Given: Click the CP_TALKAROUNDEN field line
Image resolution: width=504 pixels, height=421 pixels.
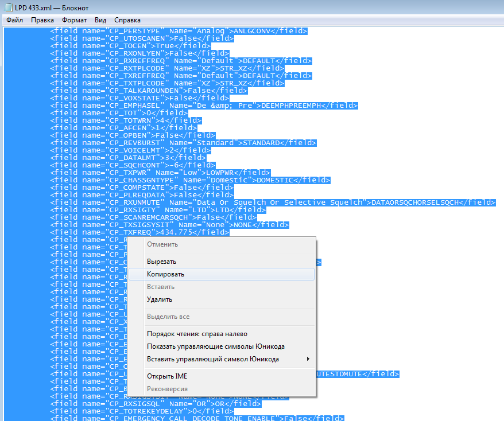Looking at the screenshot, I should (x=149, y=91).
